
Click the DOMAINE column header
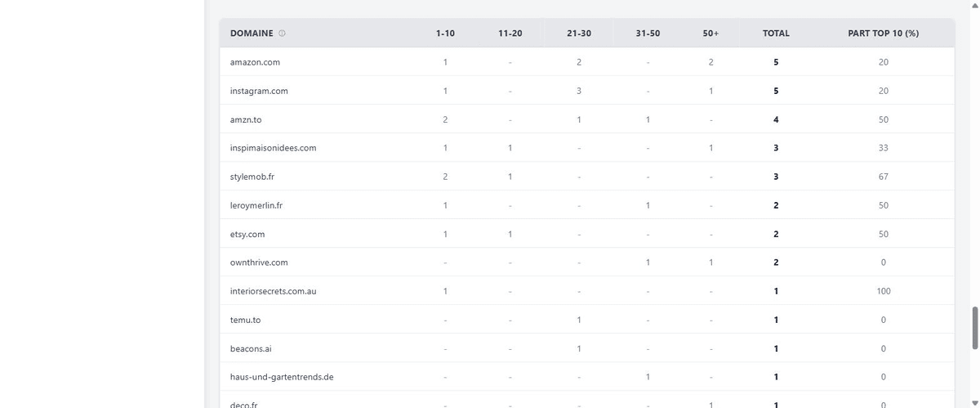pyautogui.click(x=252, y=34)
